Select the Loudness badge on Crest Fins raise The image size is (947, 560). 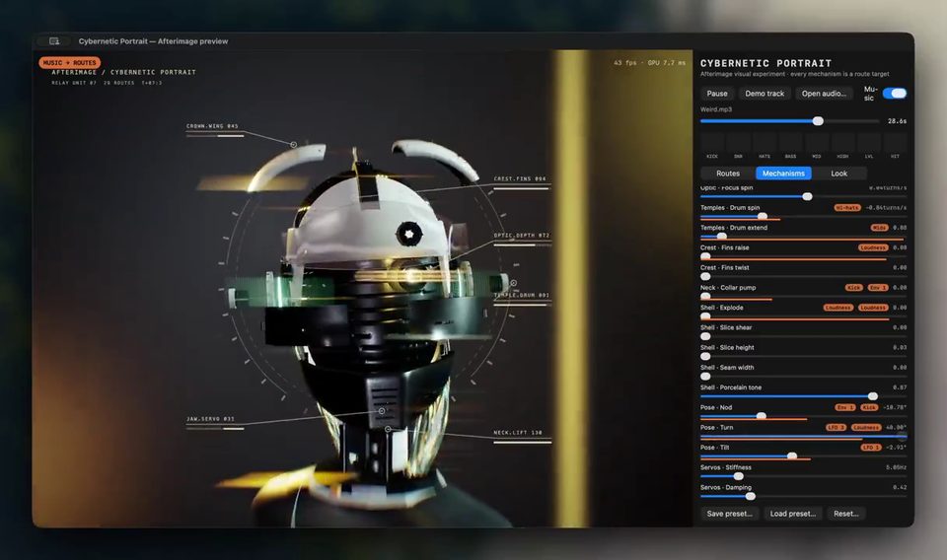point(873,247)
